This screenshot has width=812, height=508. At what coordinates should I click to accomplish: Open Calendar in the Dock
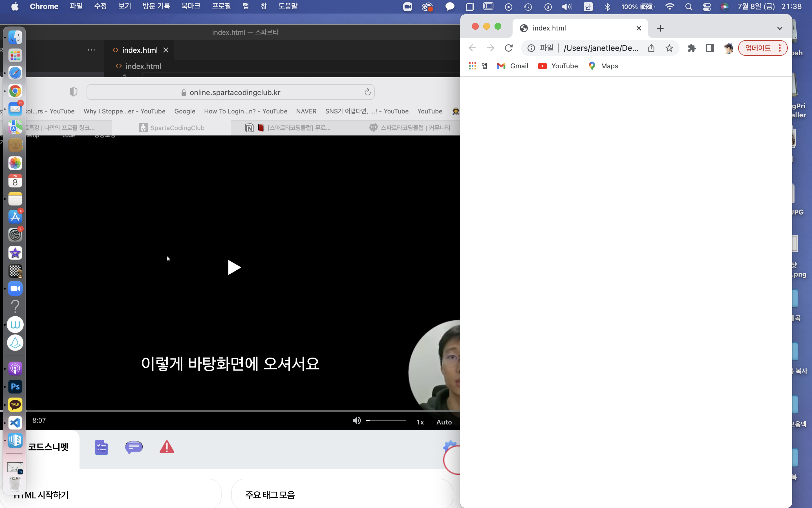[15, 181]
